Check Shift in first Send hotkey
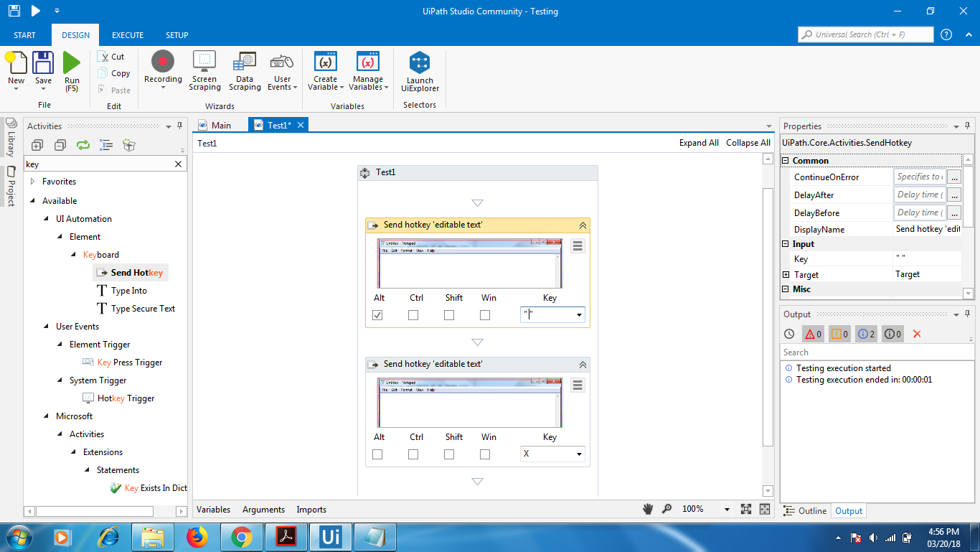The width and height of the screenshot is (980, 552). tap(449, 315)
